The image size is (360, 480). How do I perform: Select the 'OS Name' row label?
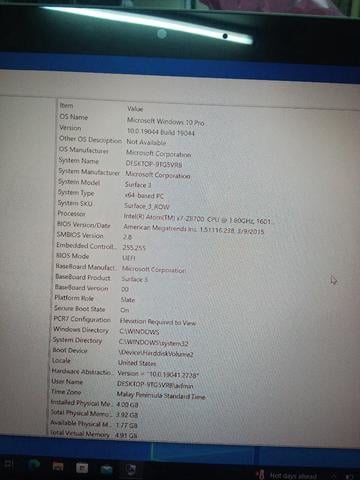74,117
